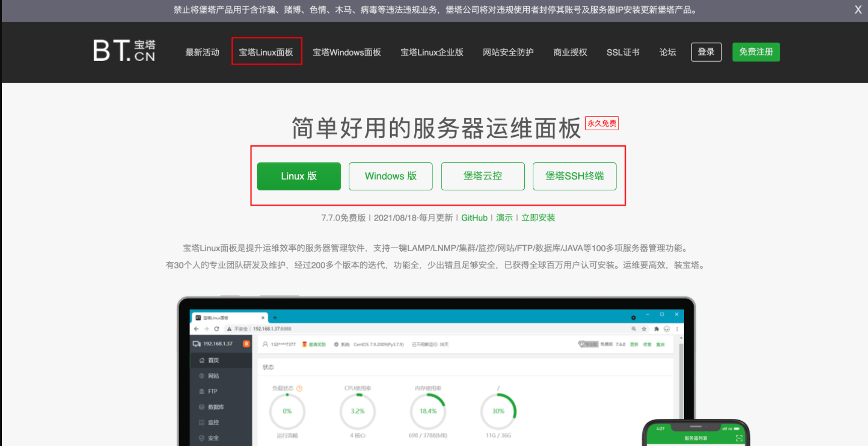Open the 演示 demo link

pos(504,217)
